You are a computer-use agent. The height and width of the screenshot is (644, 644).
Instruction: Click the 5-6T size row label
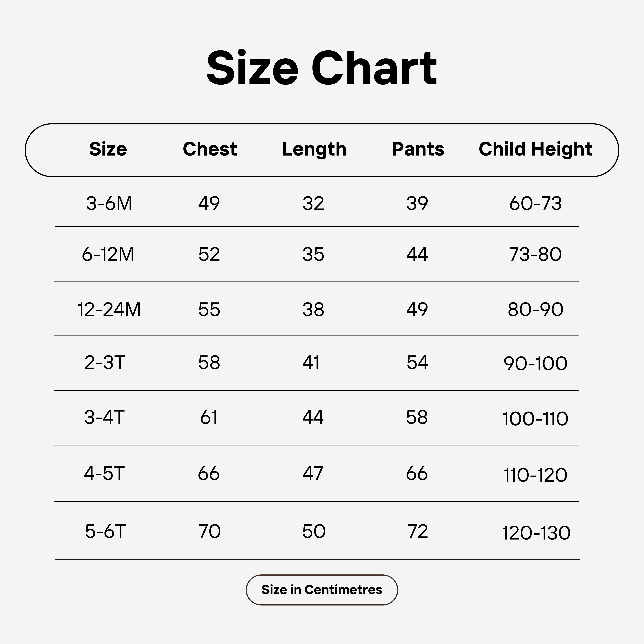105,531
